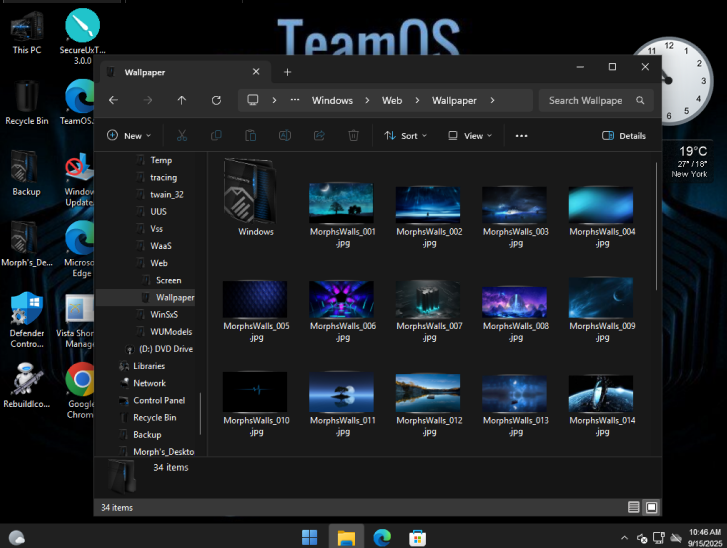
Task: Expand chevron after Wallpaper in address bar
Action: [x=492, y=100]
